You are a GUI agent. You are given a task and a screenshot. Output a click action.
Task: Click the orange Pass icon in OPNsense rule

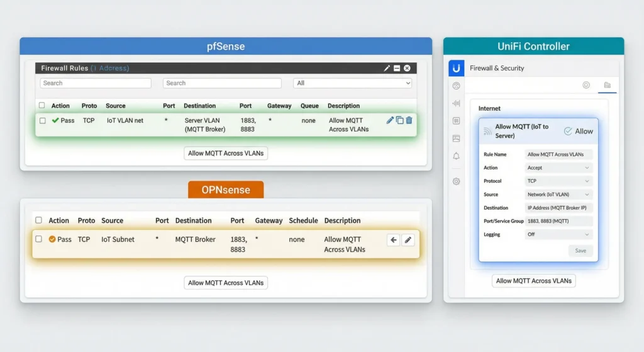click(52, 239)
